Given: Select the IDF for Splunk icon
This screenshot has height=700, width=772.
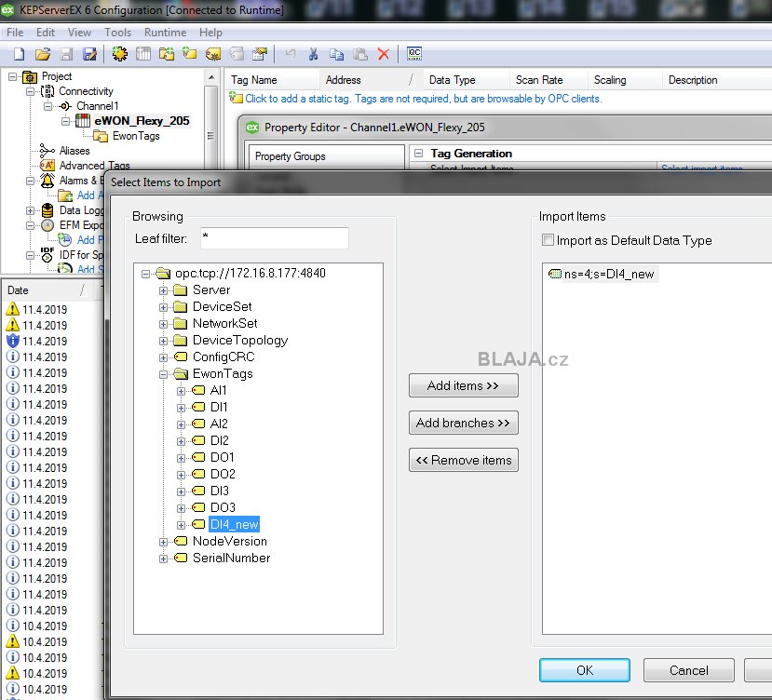Looking at the screenshot, I should (47, 254).
